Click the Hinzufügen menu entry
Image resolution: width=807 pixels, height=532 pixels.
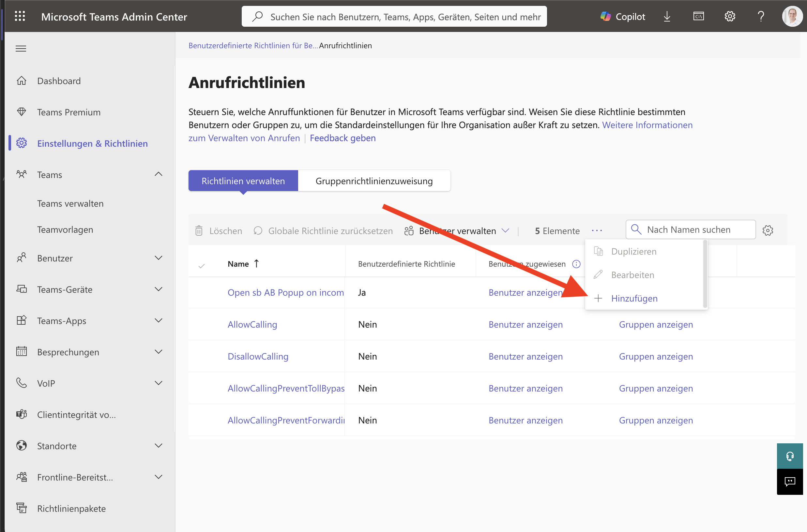634,298
